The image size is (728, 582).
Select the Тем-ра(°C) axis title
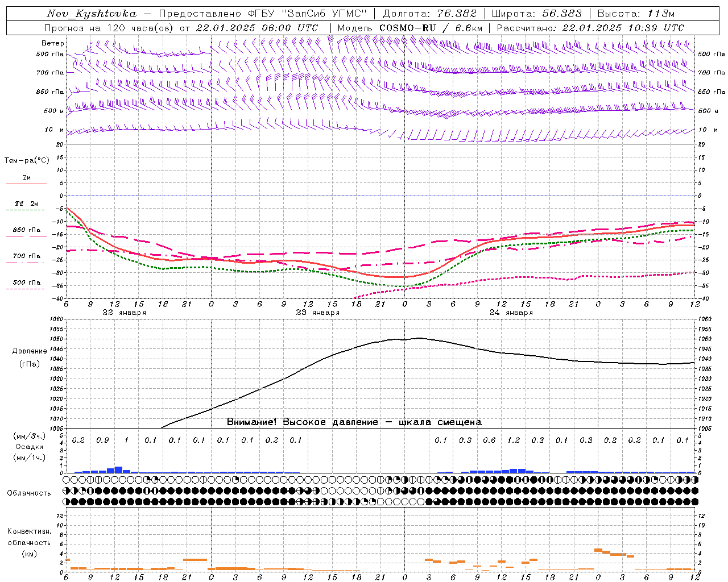pos(27,161)
